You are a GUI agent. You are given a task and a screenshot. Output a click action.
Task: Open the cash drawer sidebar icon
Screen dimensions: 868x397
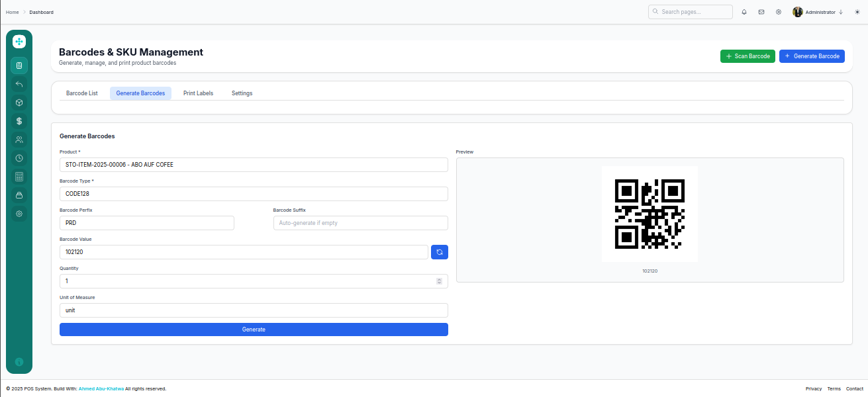coord(19,195)
